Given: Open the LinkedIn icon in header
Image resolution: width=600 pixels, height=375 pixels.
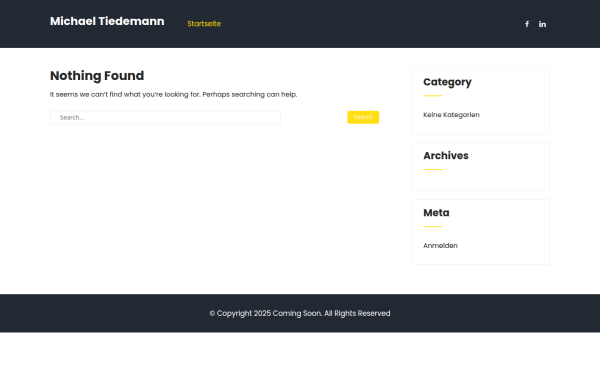Looking at the screenshot, I should (x=542, y=24).
